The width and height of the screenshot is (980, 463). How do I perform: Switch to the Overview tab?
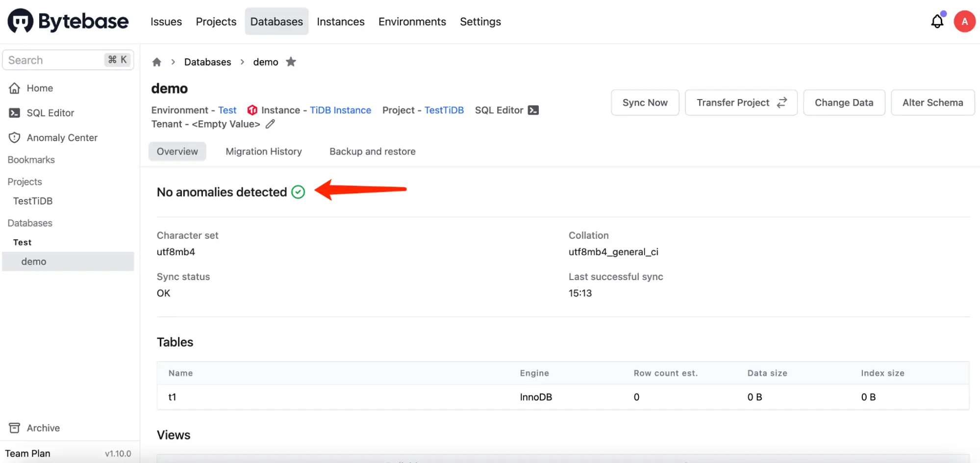coord(177,152)
